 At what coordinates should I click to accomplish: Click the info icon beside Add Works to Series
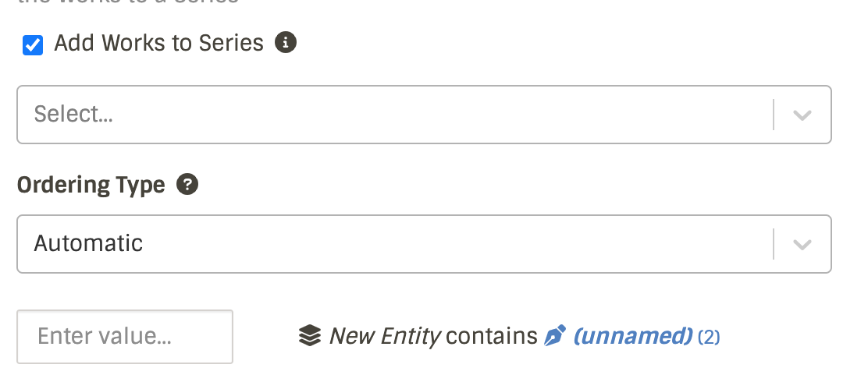click(286, 42)
